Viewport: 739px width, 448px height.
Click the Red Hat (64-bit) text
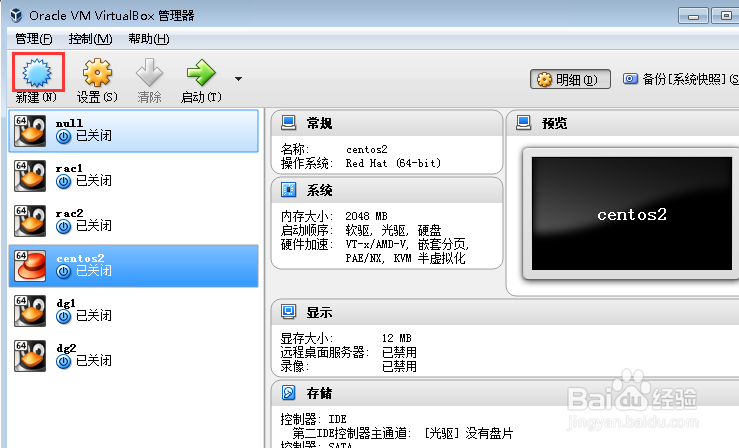pyautogui.click(x=393, y=163)
